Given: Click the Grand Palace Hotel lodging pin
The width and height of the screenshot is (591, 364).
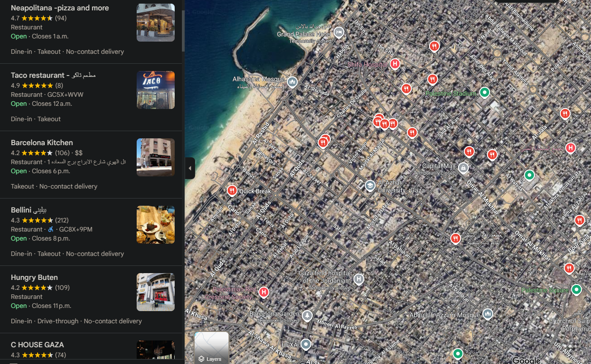Looking at the screenshot, I should pos(339,33).
